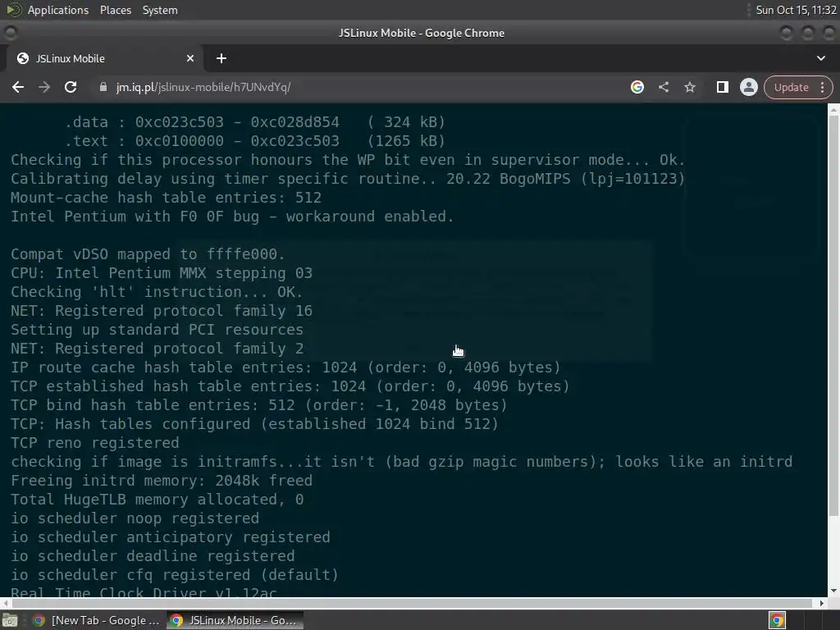Select the JSLinux Mobile tab
The width and height of the screenshot is (840, 630).
pos(104,58)
